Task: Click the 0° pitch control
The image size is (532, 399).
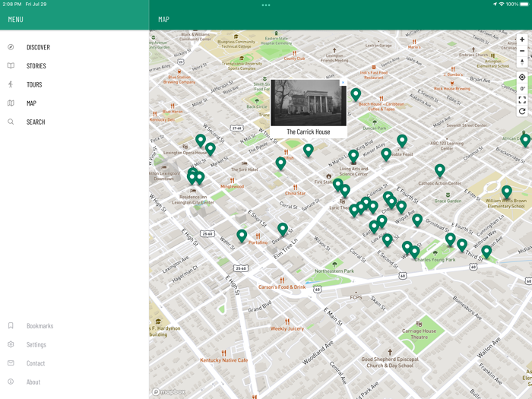Action: coord(522,89)
